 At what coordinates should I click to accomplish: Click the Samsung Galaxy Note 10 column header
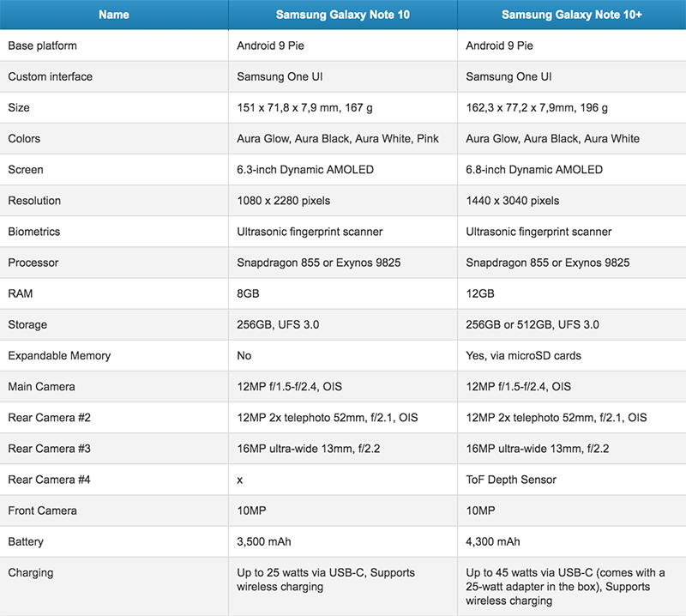pos(343,15)
